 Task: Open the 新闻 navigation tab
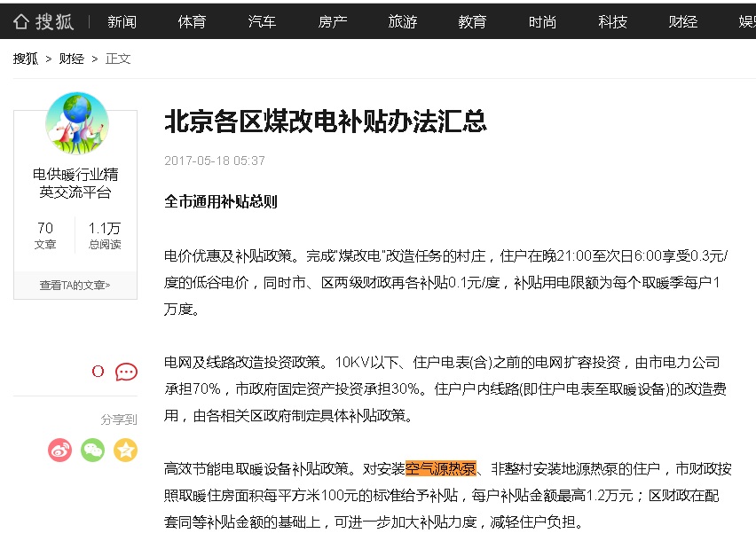(x=122, y=22)
